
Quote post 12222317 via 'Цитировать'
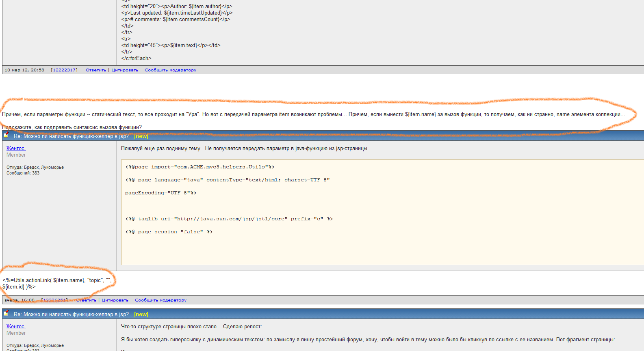(x=125, y=70)
